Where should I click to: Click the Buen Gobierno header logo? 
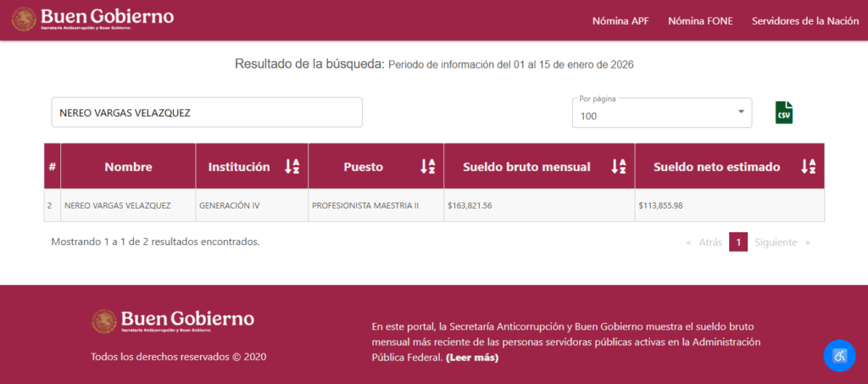tap(94, 19)
